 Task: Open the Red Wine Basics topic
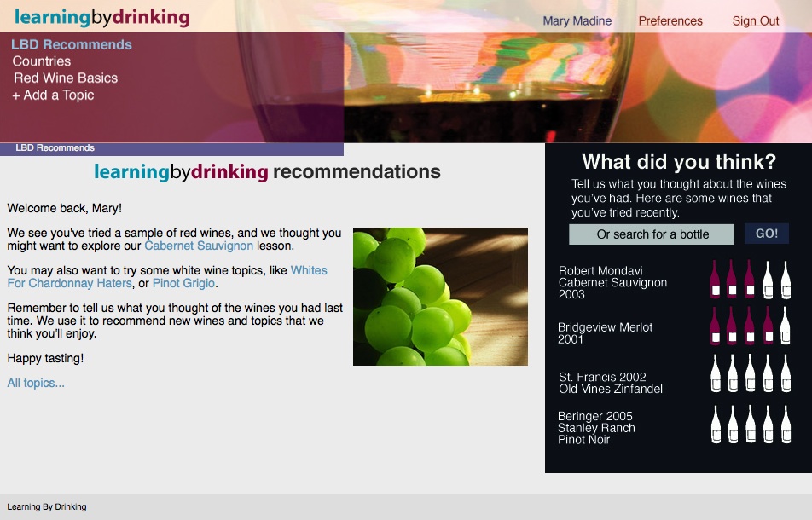coord(66,78)
